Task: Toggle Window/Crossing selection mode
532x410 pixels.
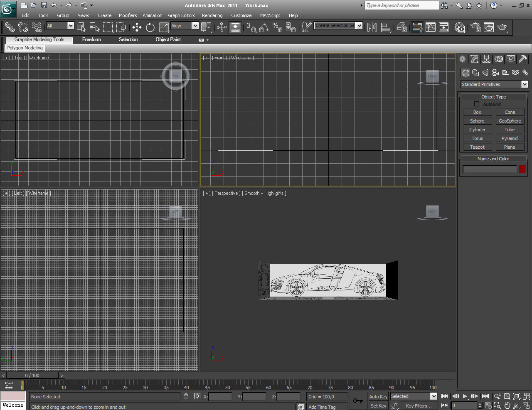Action: [x=121, y=27]
